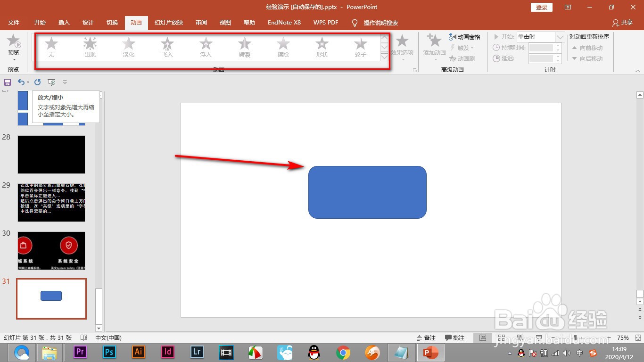
Task: Expand the animation gallery More arrow
Action: 384,57
